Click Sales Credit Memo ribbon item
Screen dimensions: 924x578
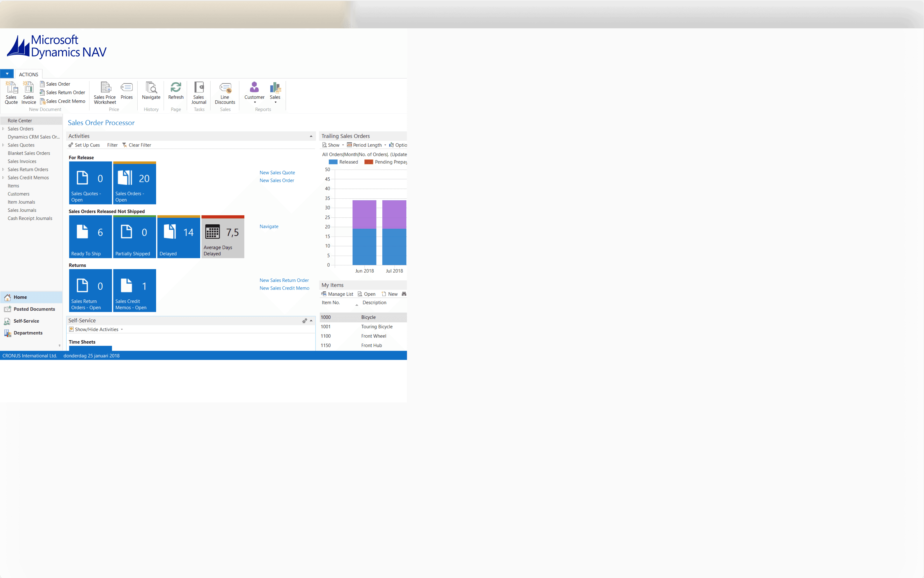[x=62, y=101]
